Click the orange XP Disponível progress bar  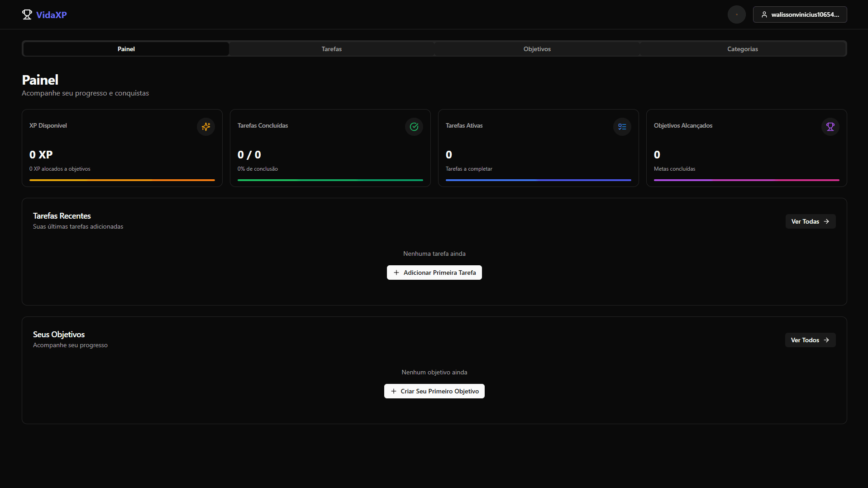pos(122,180)
